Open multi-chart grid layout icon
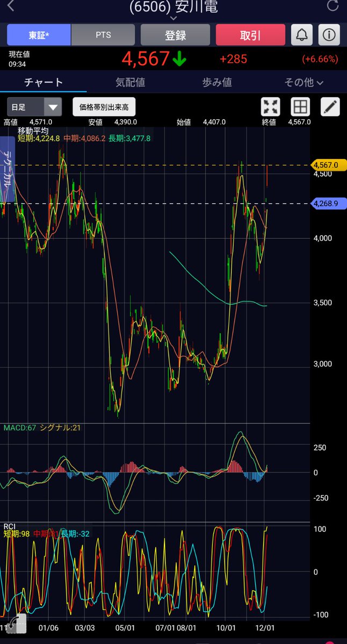Screen dimensions: 347x644 tap(300, 107)
